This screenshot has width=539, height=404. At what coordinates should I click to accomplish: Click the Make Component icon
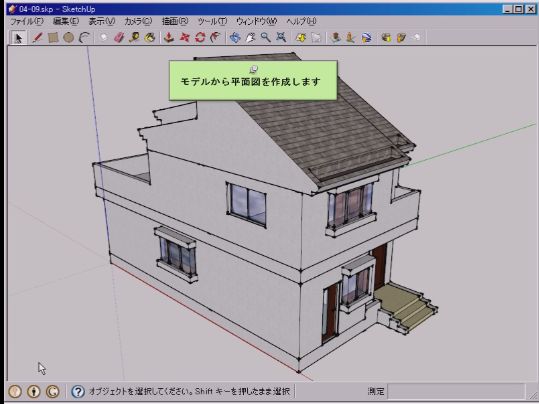point(103,37)
